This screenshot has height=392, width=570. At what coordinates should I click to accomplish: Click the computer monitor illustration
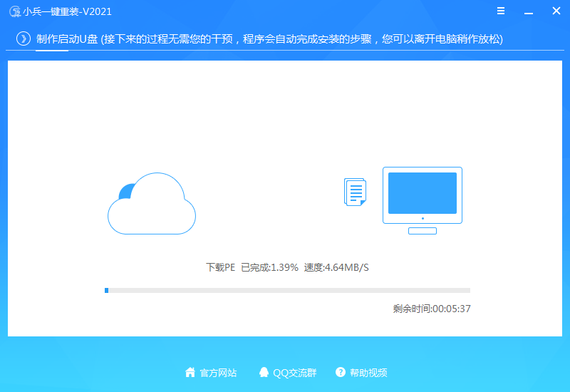click(x=423, y=200)
